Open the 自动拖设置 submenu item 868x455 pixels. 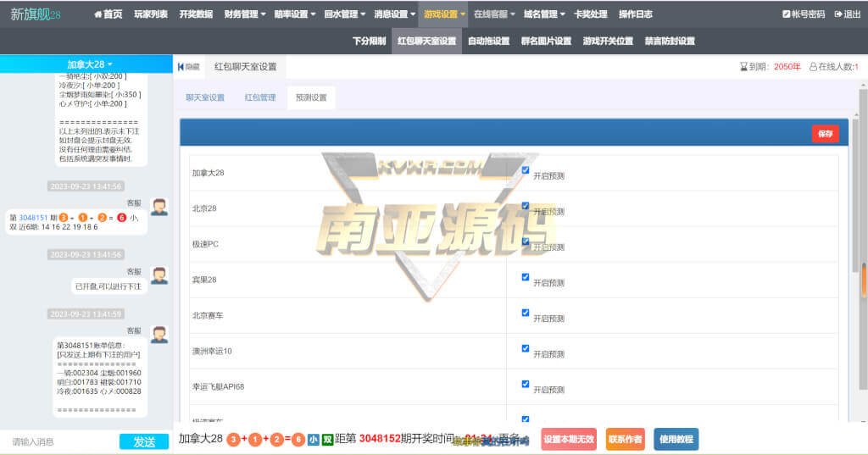tap(488, 41)
